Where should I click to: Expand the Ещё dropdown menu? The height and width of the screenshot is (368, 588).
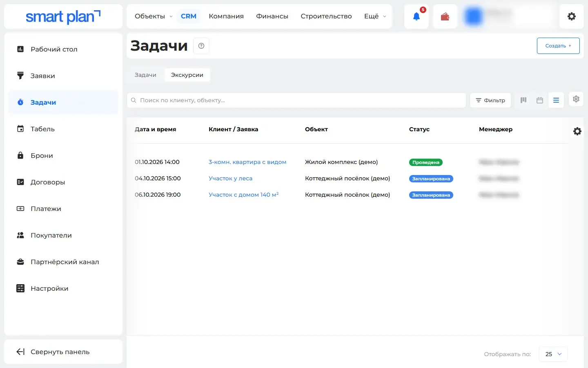pyautogui.click(x=375, y=16)
